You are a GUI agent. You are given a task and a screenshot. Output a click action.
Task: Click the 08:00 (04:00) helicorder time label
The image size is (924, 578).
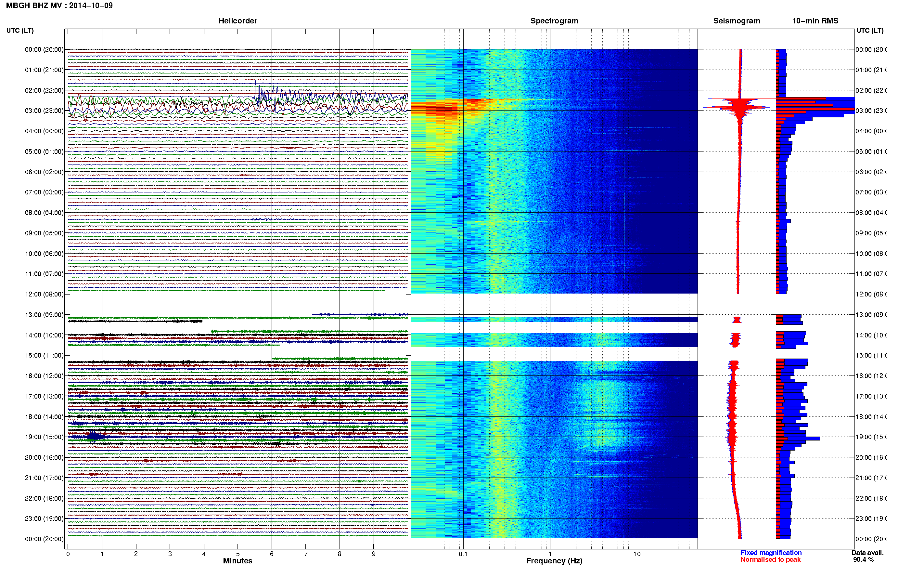(x=44, y=213)
